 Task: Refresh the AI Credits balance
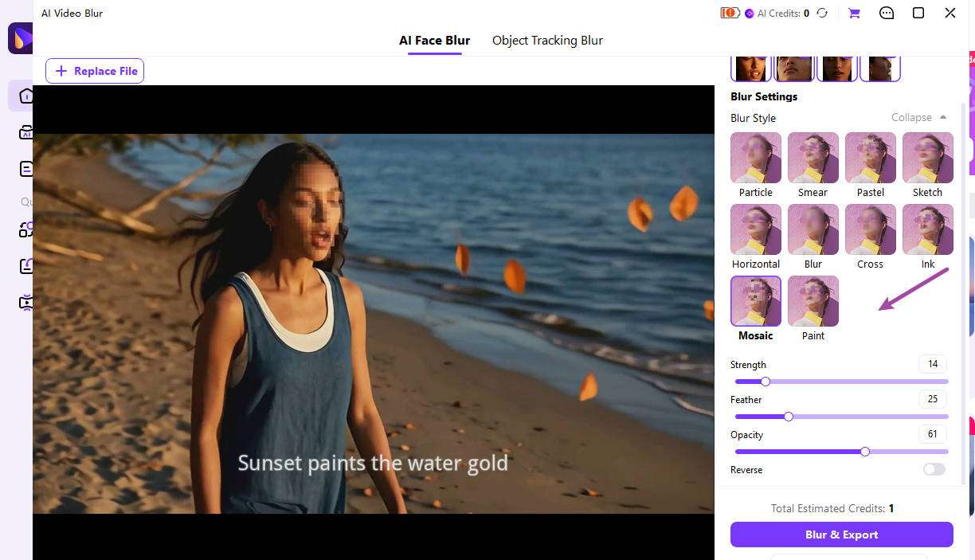(822, 14)
